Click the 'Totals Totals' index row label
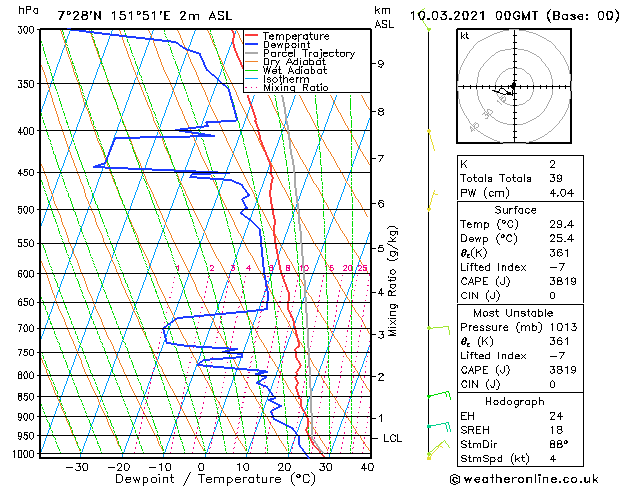629x486 pixels. pyautogui.click(x=496, y=178)
